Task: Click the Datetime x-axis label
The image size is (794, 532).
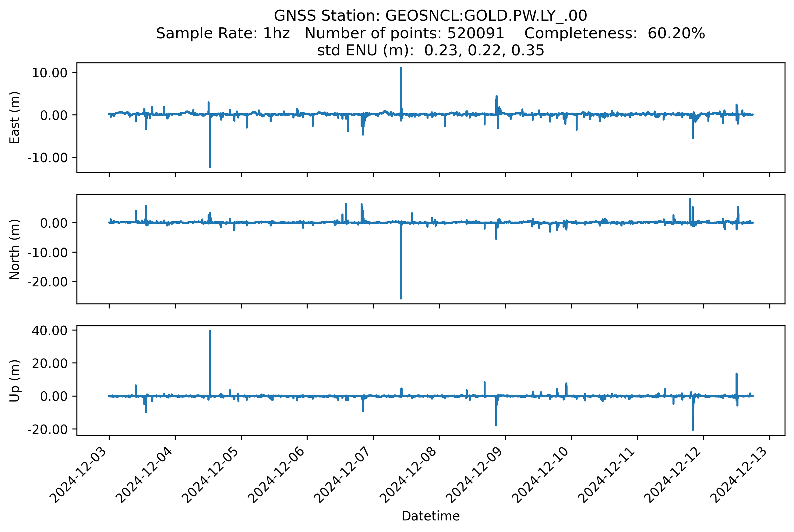Action: point(430,516)
